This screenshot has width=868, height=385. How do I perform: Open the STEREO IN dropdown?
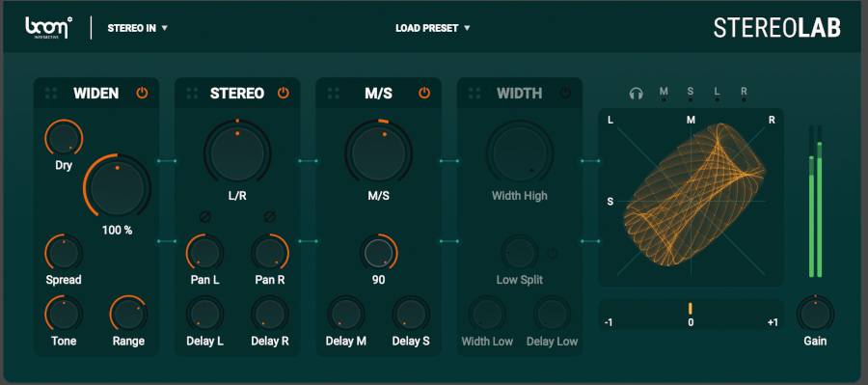click(x=137, y=28)
